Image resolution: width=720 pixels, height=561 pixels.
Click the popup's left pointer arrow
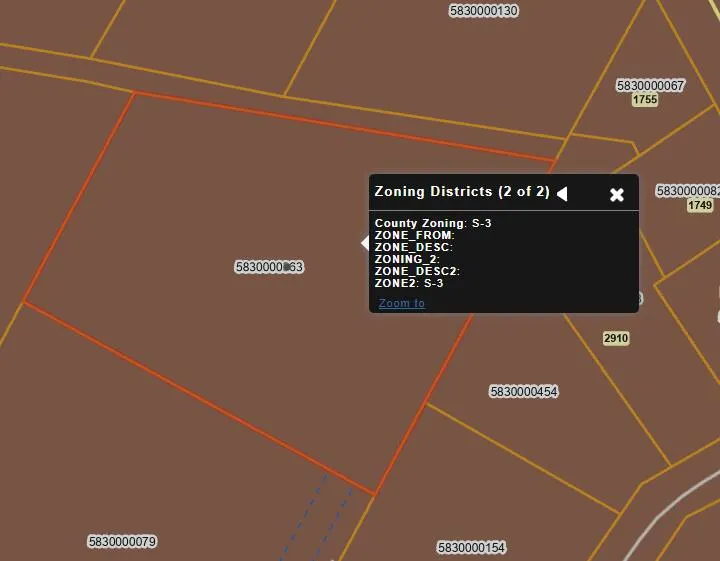pos(365,243)
